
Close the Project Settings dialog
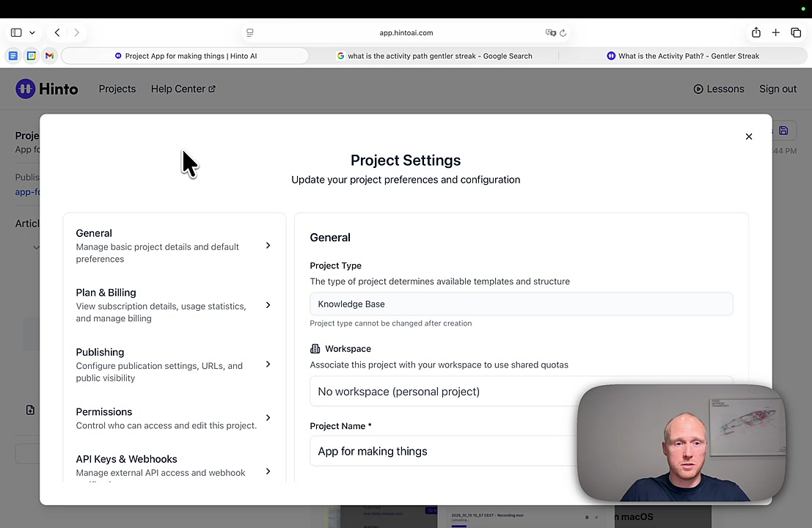[748, 136]
